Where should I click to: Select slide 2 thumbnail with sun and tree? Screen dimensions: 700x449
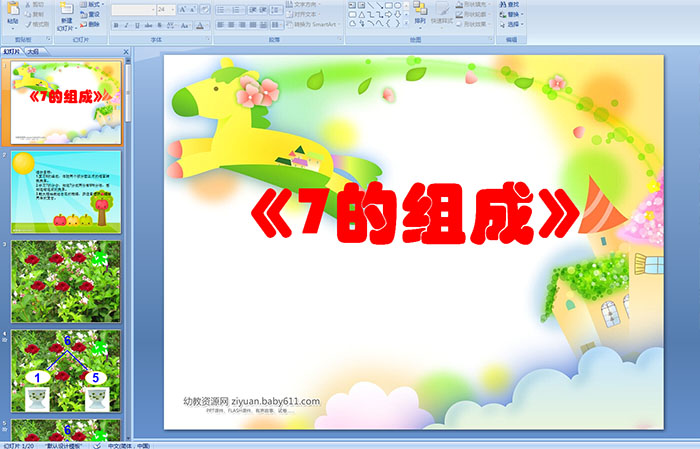click(66, 192)
